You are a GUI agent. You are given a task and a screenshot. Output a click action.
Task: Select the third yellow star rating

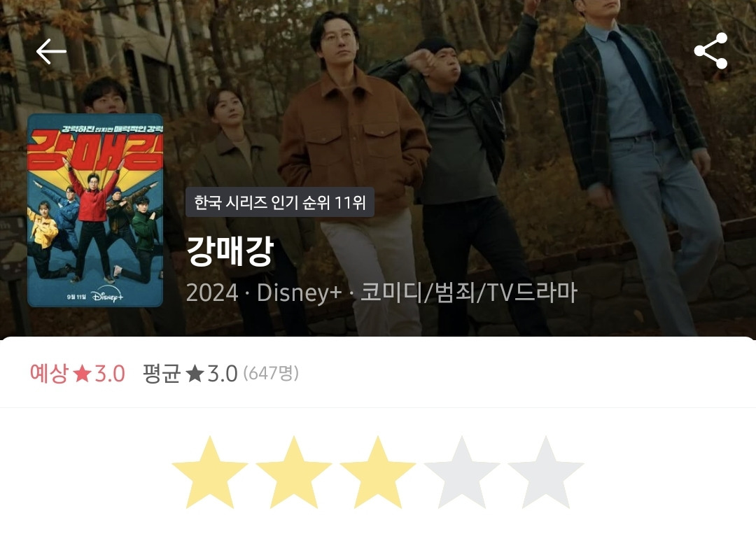click(377, 472)
